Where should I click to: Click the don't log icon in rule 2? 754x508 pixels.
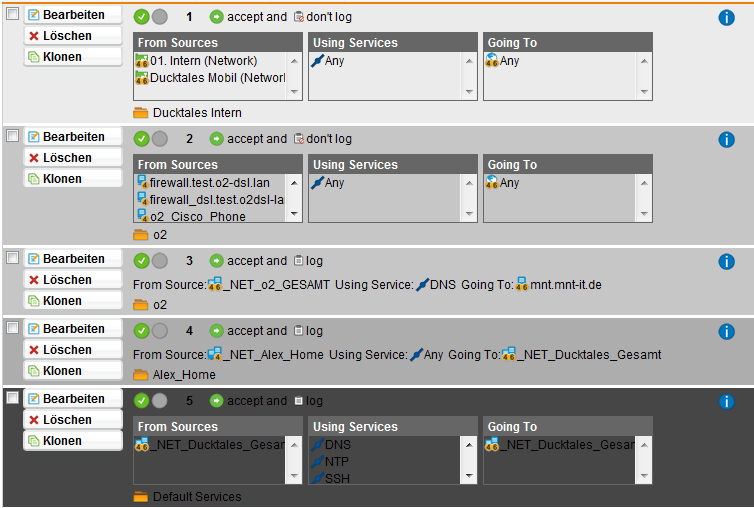(298, 139)
